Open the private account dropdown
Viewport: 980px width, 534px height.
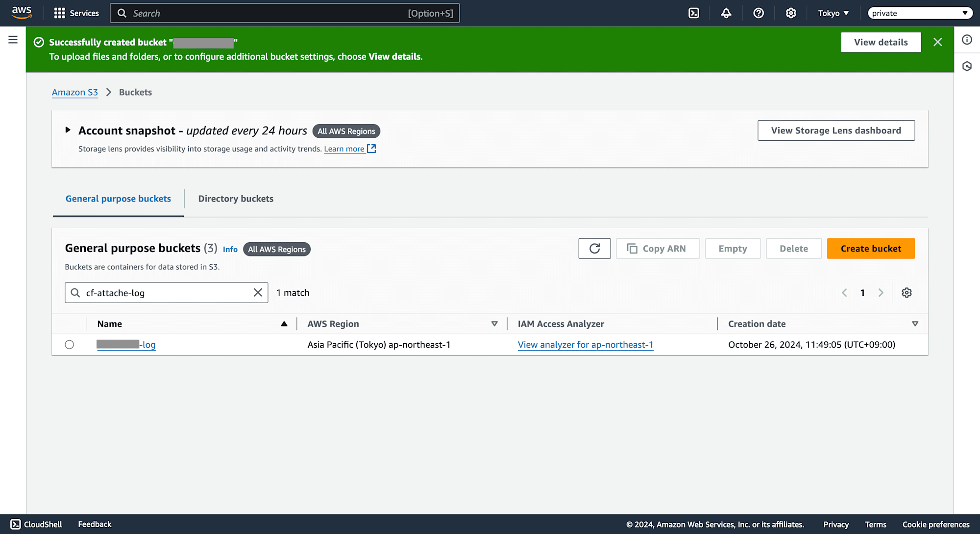pyautogui.click(x=920, y=13)
